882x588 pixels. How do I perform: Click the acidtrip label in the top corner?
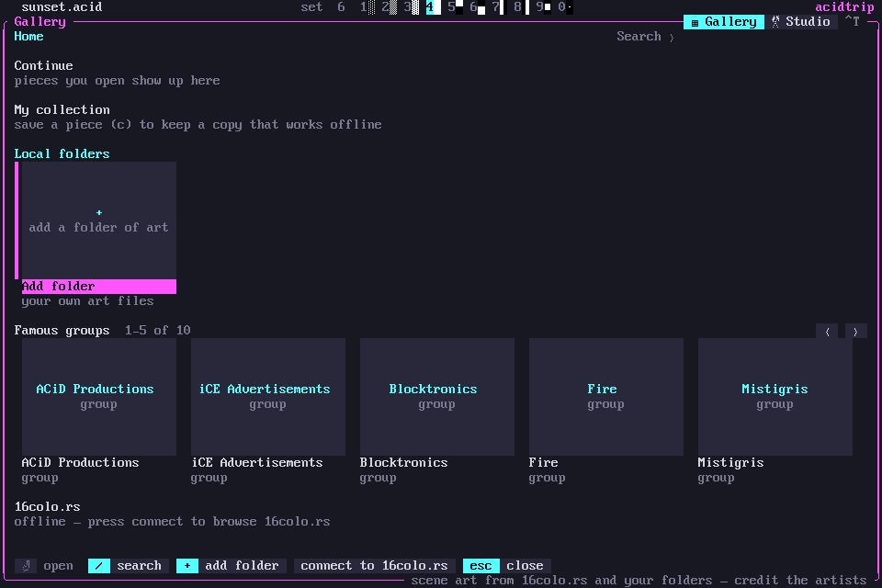844,6
